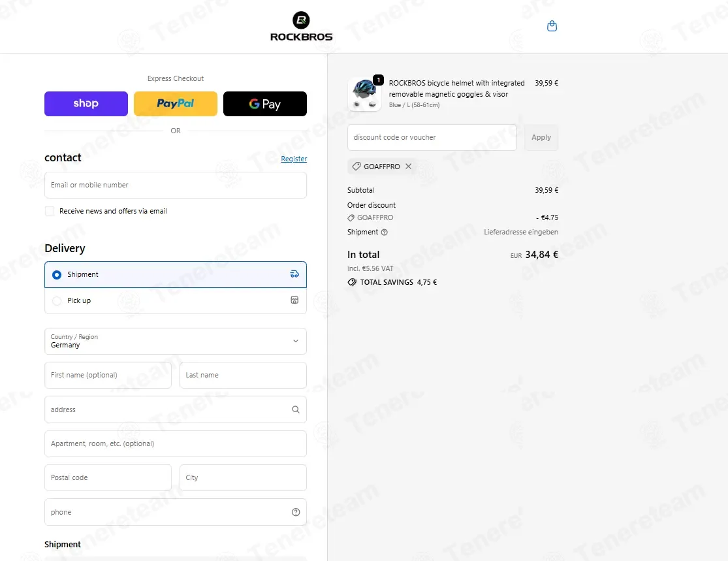Screen dimensions: 728x561
Task: Pay with Shop Pay express button
Action: point(86,104)
